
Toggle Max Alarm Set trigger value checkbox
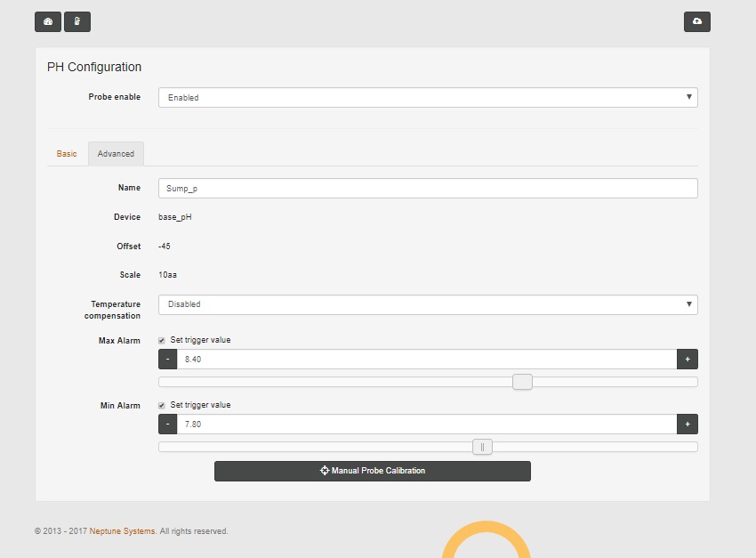(162, 341)
